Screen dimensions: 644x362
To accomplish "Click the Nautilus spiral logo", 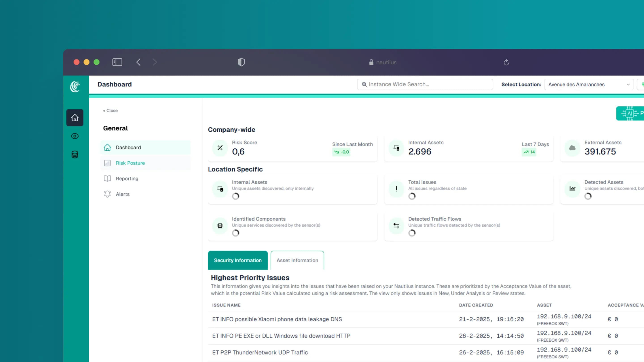I will point(75,87).
